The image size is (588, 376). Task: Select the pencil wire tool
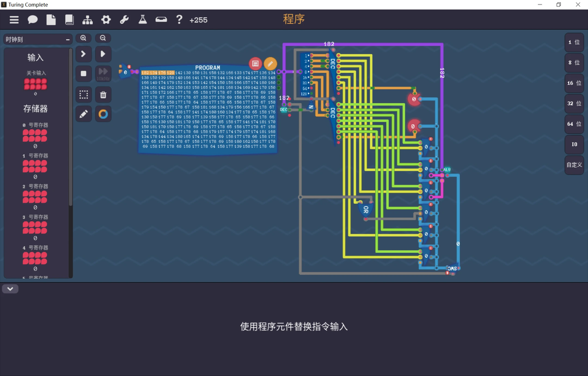[x=84, y=113]
